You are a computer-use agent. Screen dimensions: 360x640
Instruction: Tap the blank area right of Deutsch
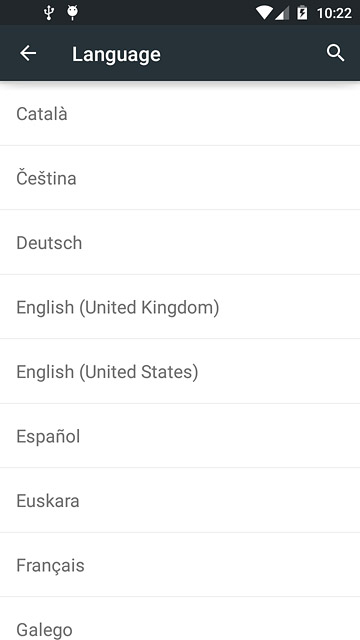(x=220, y=242)
